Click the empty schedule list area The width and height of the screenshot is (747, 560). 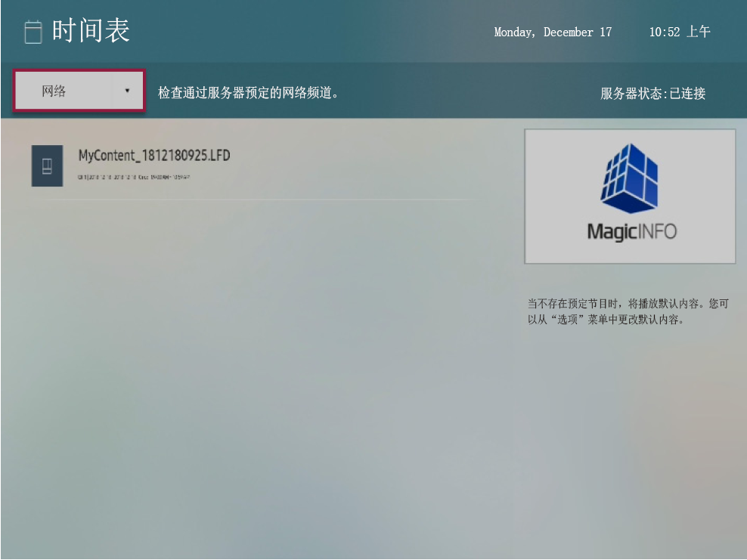[x=250, y=363]
